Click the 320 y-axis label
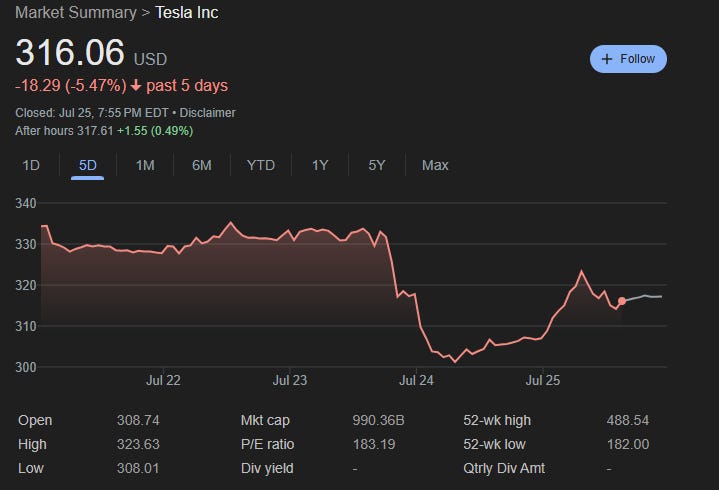This screenshot has width=719, height=490. [26, 285]
